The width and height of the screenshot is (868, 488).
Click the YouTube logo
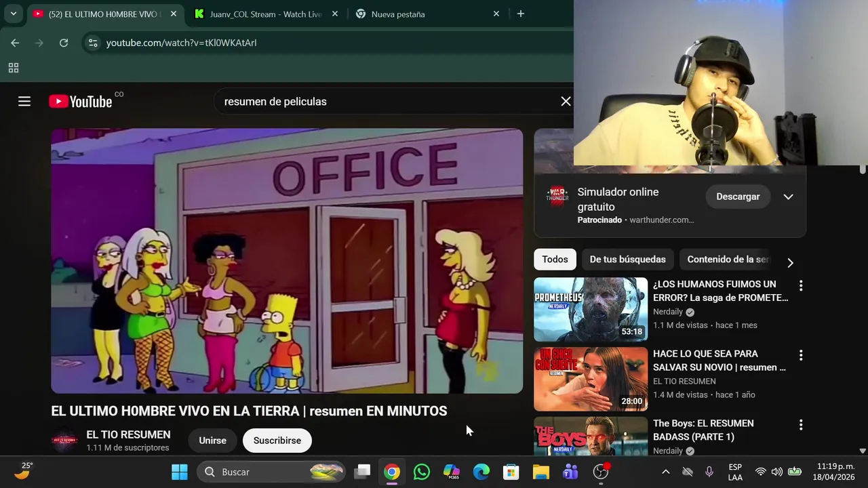tap(81, 102)
